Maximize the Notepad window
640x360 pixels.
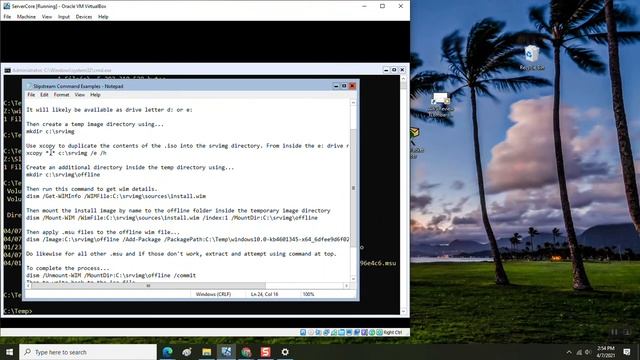[344, 86]
